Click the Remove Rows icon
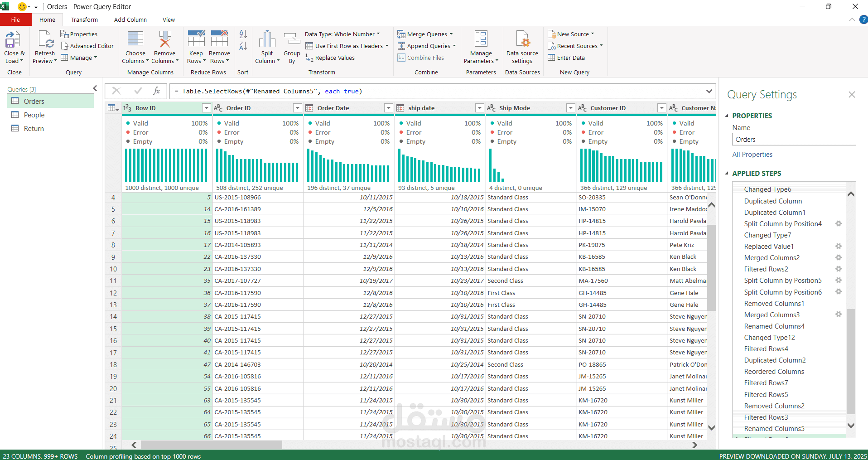Screen dimensions: 868x460 [219, 39]
